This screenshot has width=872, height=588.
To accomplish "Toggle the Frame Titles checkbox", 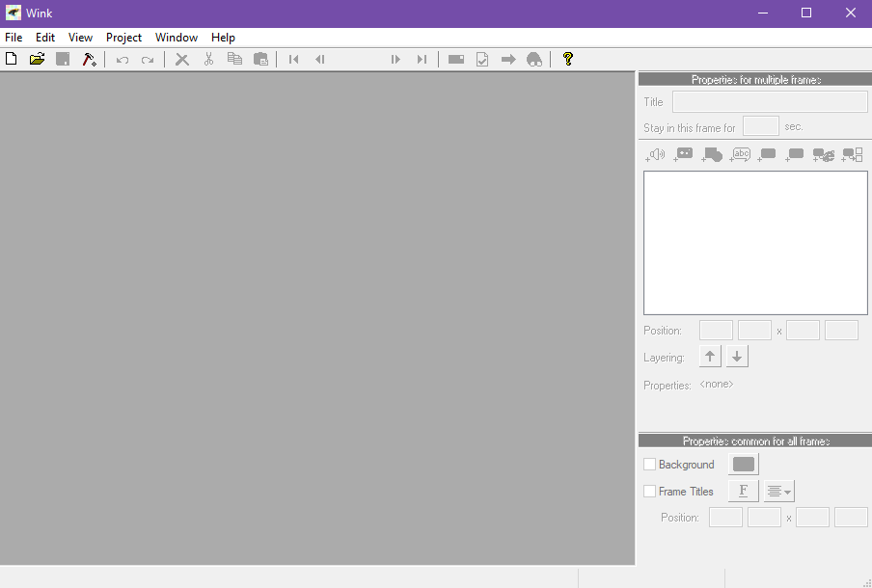I will tap(649, 492).
